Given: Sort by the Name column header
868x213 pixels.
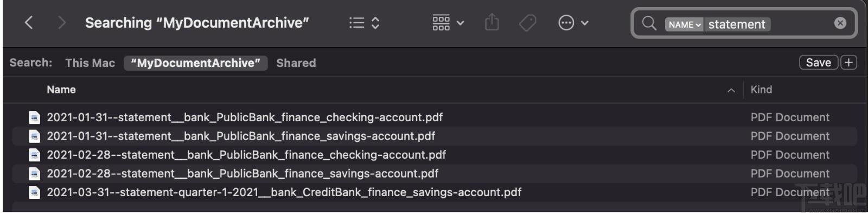Looking at the screenshot, I should [61, 90].
